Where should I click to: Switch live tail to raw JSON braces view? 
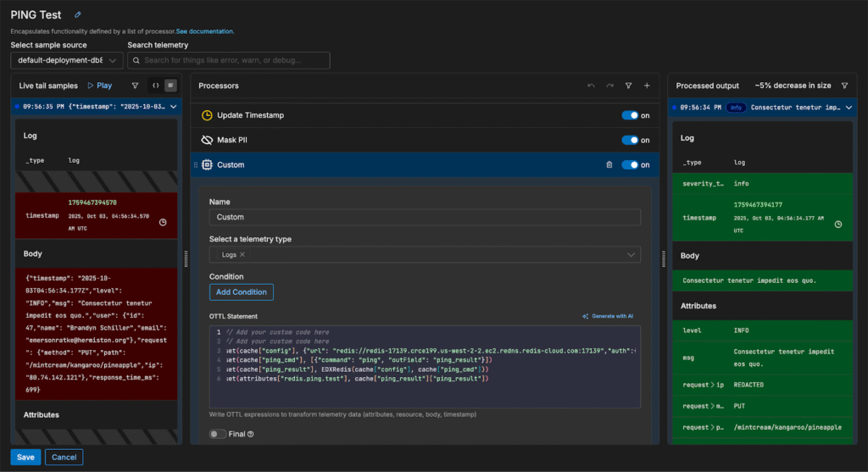155,86
